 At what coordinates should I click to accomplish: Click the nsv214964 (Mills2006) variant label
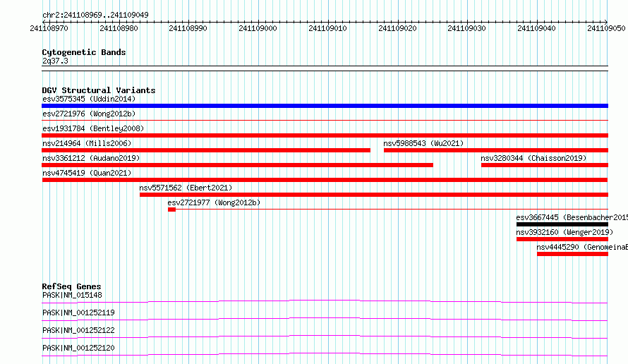click(87, 143)
